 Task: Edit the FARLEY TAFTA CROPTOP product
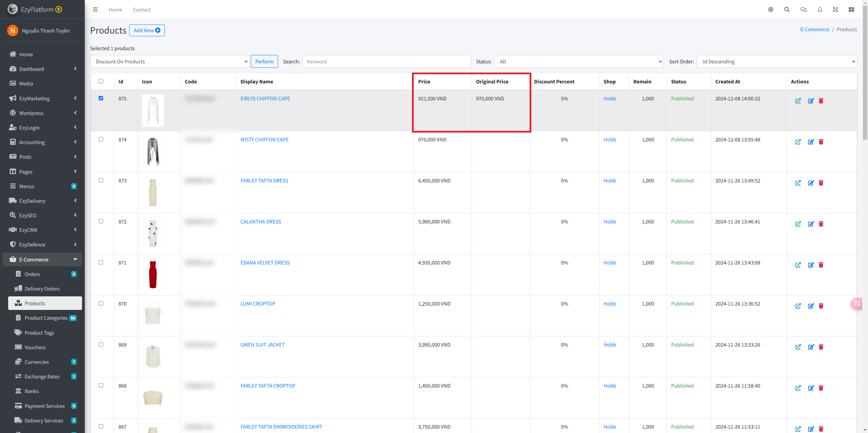tap(811, 388)
